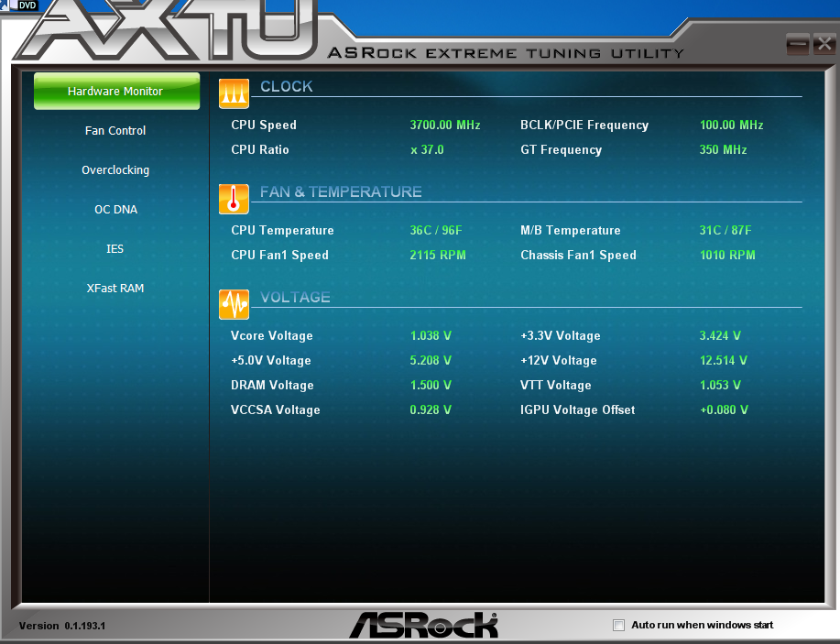Image resolution: width=840 pixels, height=644 pixels.
Task: Click the CPU Ratio value x 37.0
Action: pyautogui.click(x=427, y=149)
